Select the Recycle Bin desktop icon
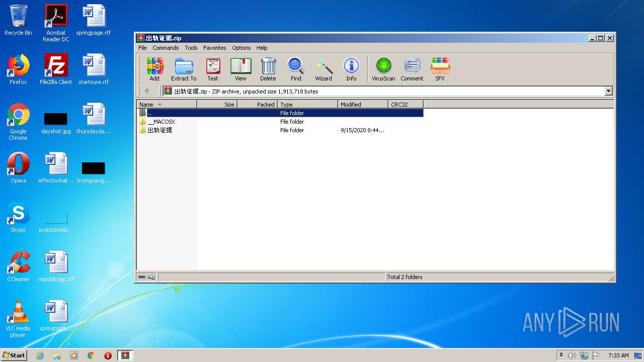This screenshot has height=362, width=644. click(x=18, y=20)
